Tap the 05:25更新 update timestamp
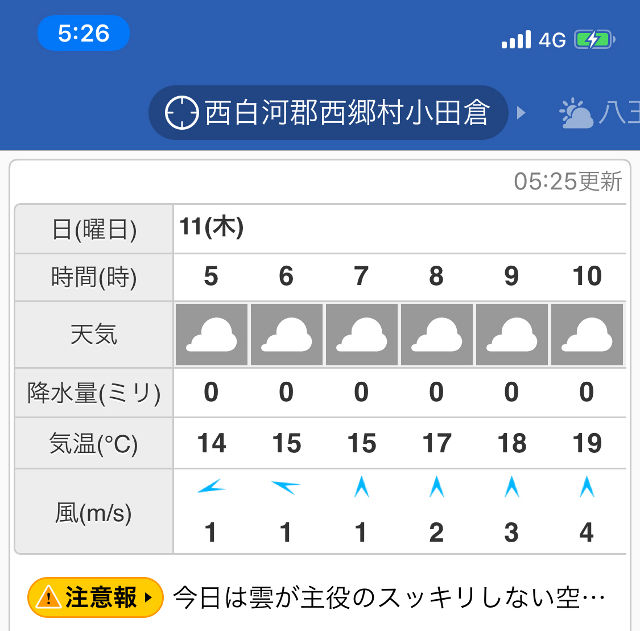This screenshot has height=631, width=640. click(568, 181)
